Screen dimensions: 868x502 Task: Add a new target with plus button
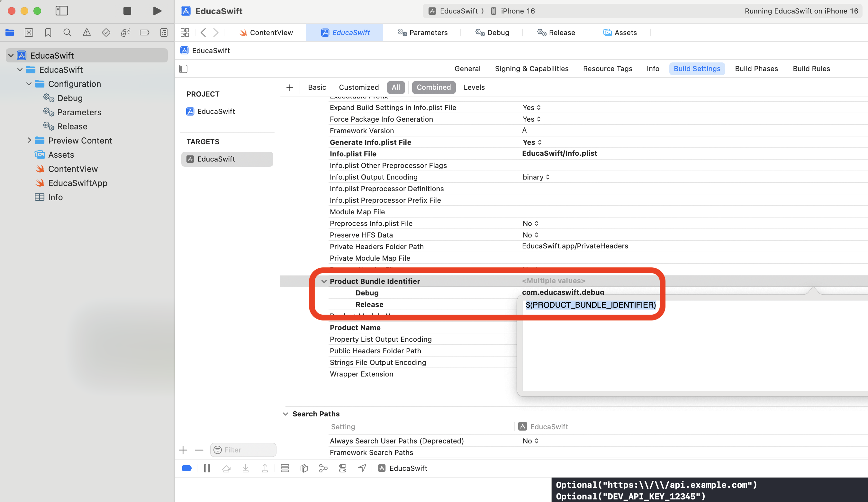point(183,450)
